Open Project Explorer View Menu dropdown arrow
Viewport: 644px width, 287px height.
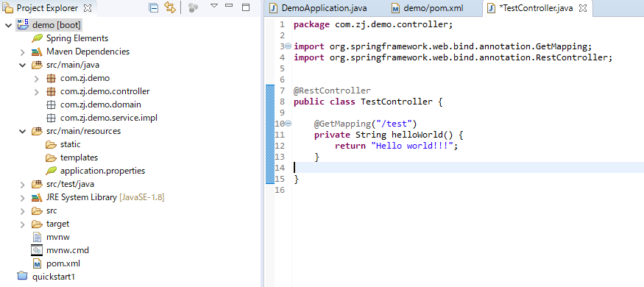click(213, 6)
